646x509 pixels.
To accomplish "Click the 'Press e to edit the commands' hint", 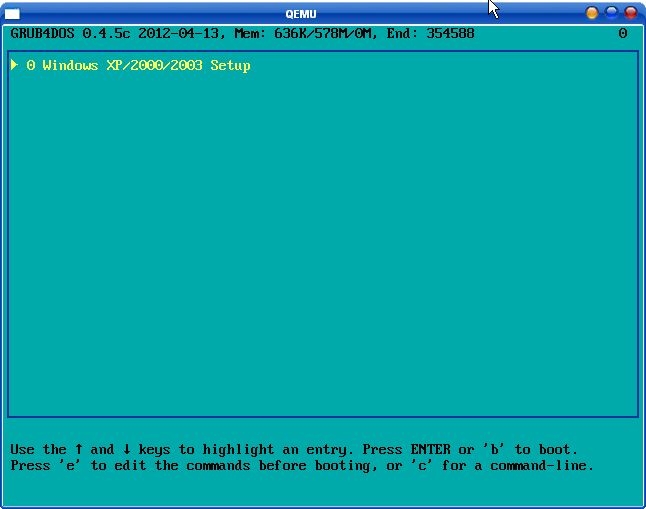I will pos(131,466).
